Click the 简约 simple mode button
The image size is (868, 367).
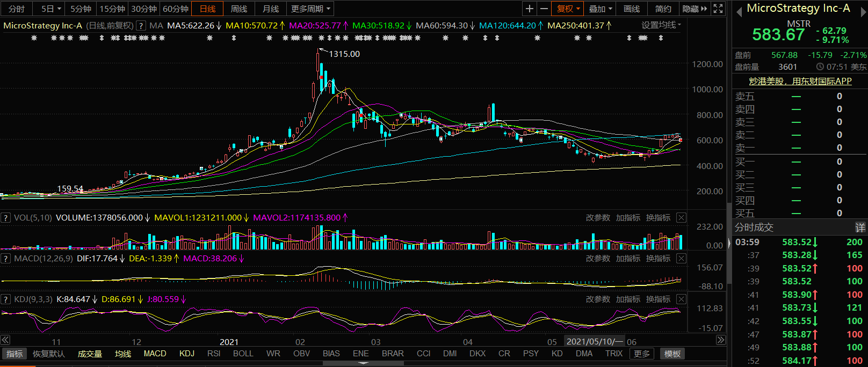[663, 9]
